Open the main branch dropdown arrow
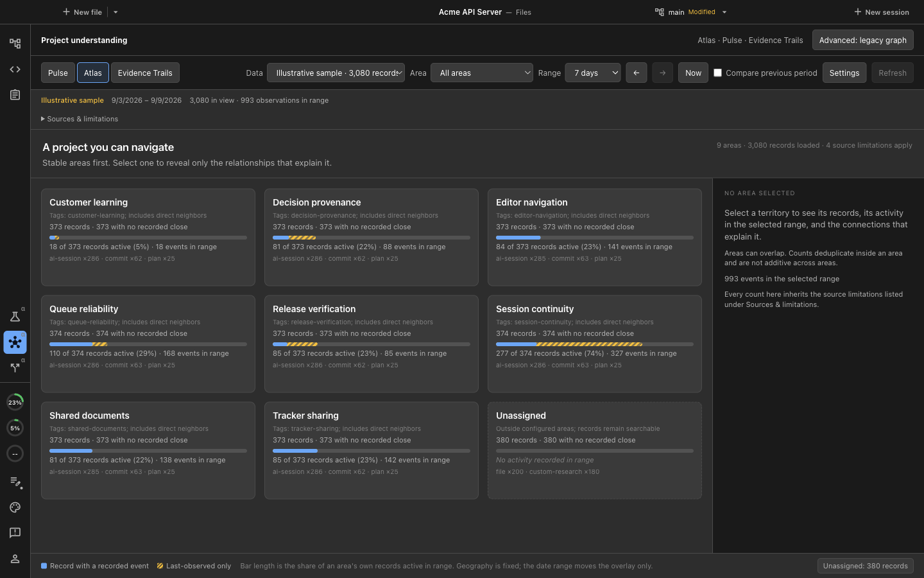 coord(724,12)
